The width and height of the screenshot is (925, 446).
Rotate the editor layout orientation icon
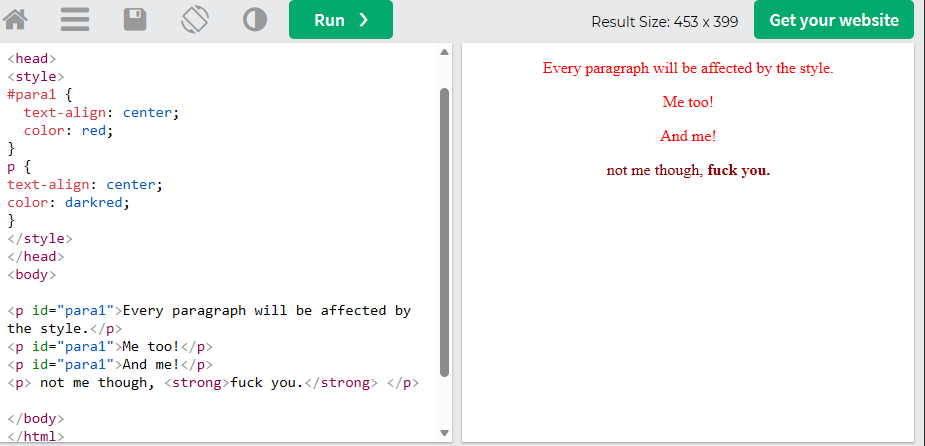[195, 19]
